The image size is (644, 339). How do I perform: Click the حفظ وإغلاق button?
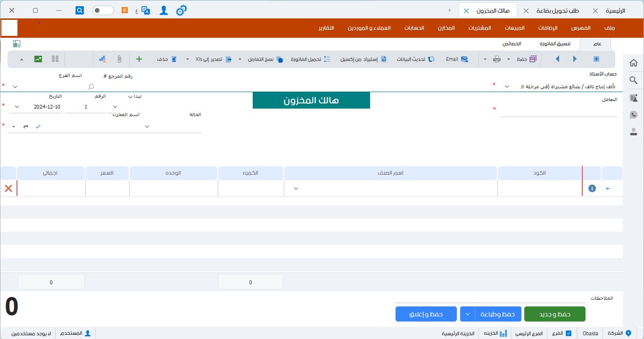coord(426,314)
